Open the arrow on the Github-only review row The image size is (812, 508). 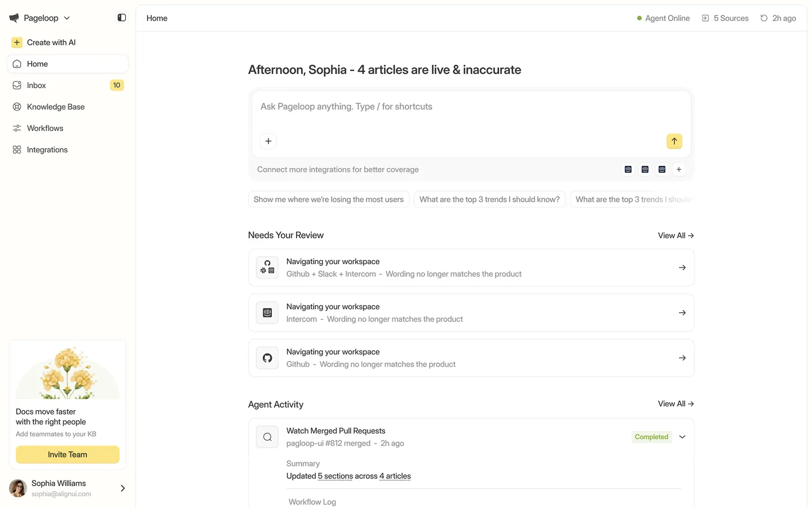tap(682, 358)
